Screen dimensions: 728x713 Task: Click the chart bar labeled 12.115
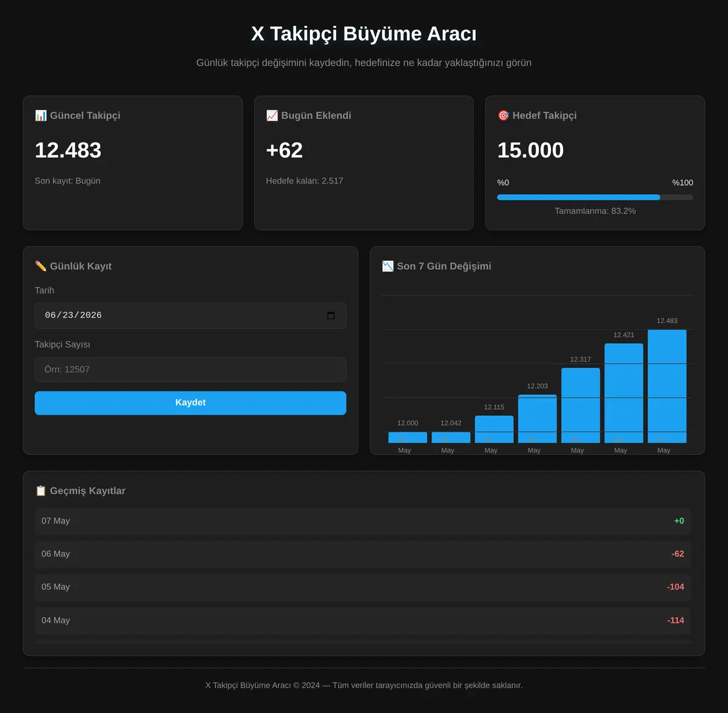[x=494, y=429]
